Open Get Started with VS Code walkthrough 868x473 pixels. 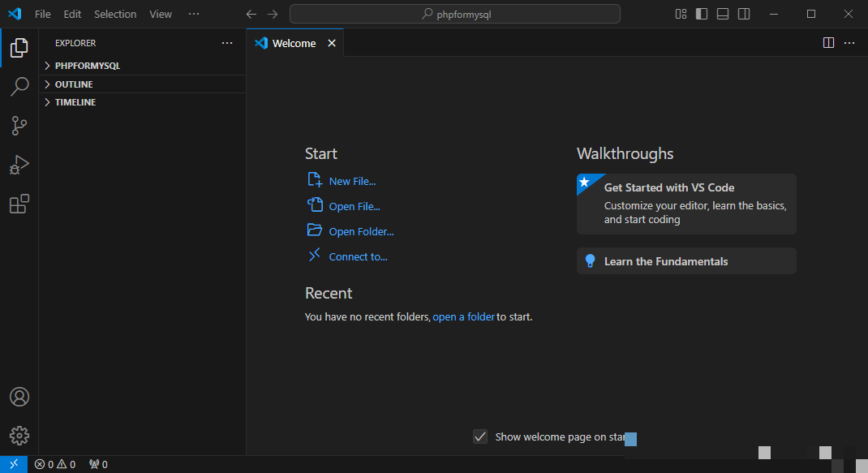pos(686,204)
